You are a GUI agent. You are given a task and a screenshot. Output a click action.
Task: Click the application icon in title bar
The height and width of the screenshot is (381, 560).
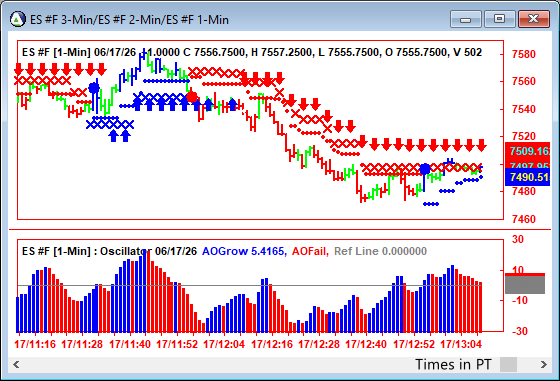click(x=18, y=19)
